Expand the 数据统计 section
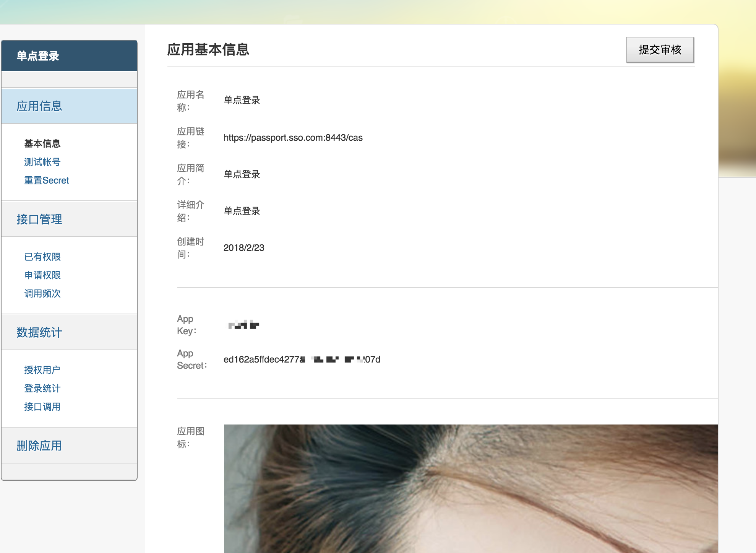The width and height of the screenshot is (756, 553). click(39, 332)
